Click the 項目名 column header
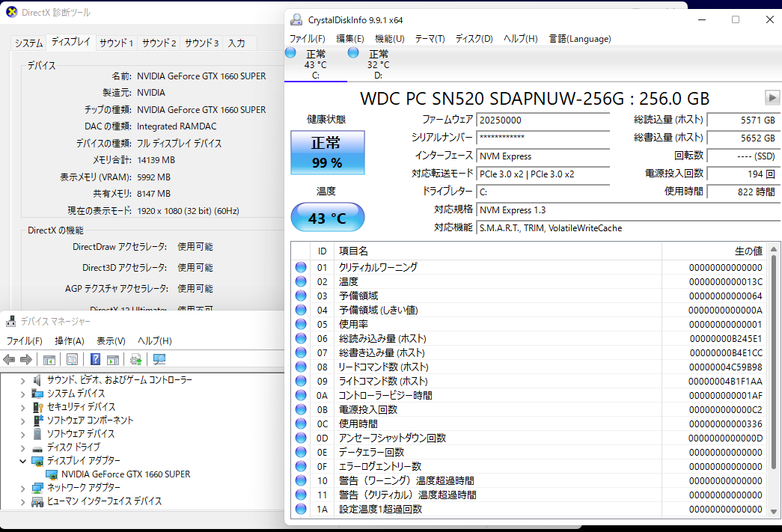 click(x=498, y=251)
